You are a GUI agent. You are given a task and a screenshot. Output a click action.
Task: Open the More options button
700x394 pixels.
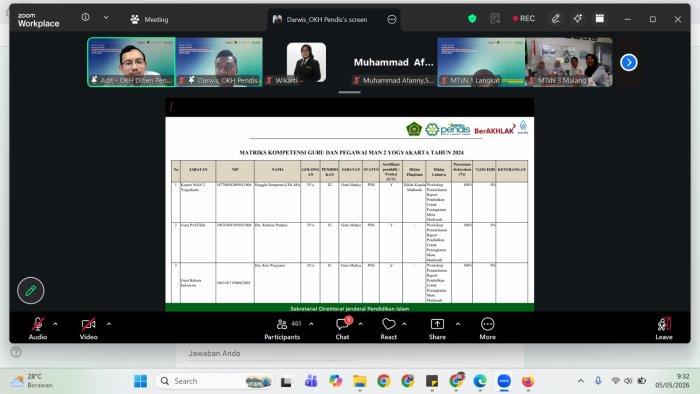click(x=488, y=328)
